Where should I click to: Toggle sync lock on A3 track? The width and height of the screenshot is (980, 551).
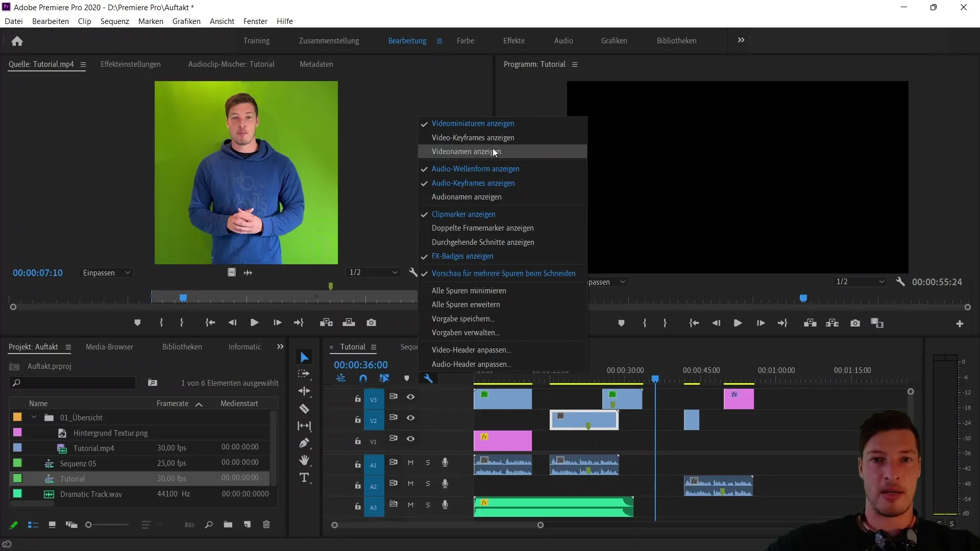[x=394, y=504]
